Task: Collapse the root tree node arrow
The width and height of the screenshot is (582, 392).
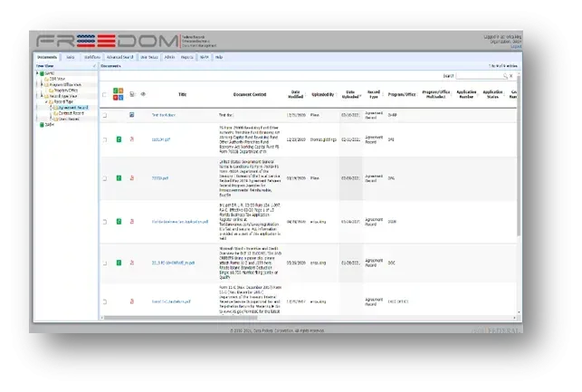Action: (x=37, y=73)
